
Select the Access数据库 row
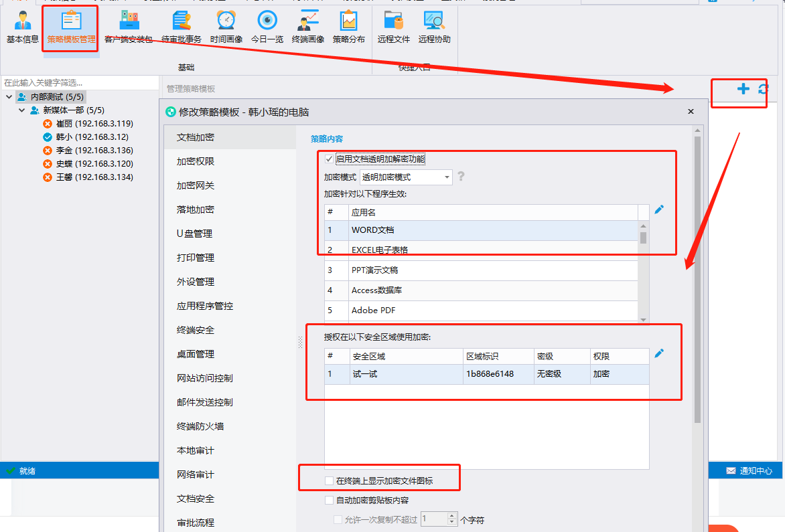point(481,290)
